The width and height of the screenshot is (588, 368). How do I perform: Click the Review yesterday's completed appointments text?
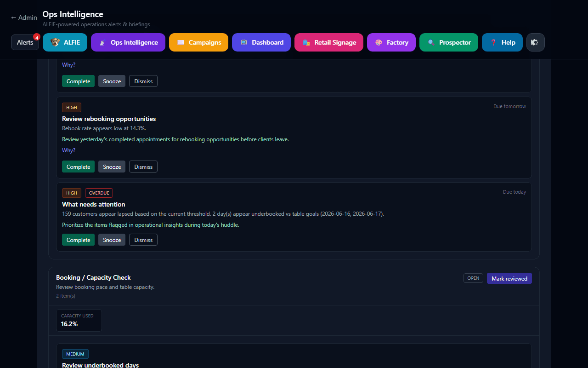[x=175, y=139]
